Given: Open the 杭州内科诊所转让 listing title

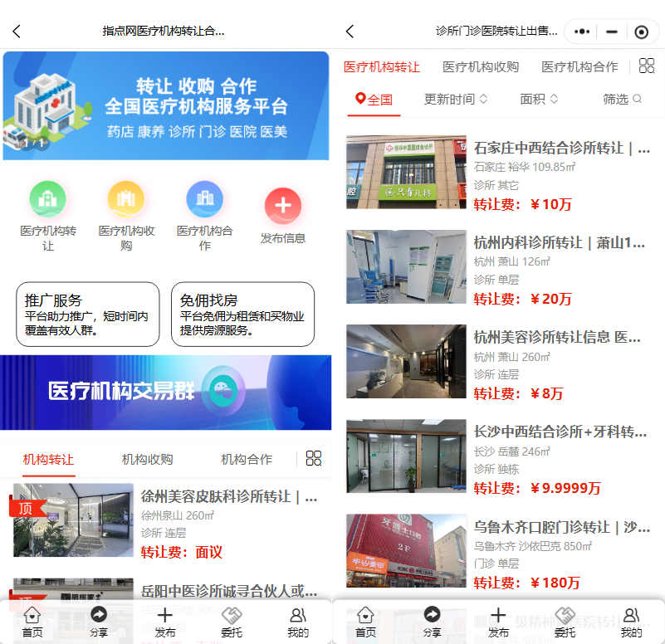Looking at the screenshot, I should [x=559, y=243].
